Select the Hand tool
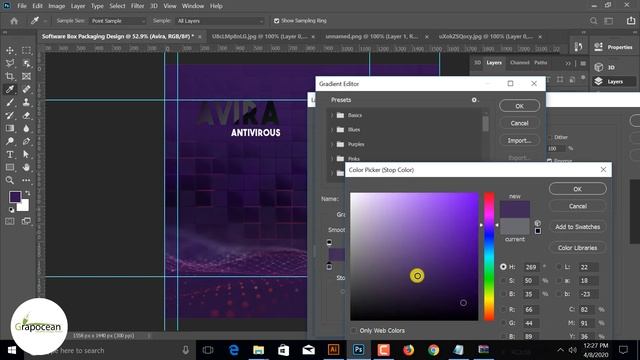640x360 pixels. pos(27,167)
